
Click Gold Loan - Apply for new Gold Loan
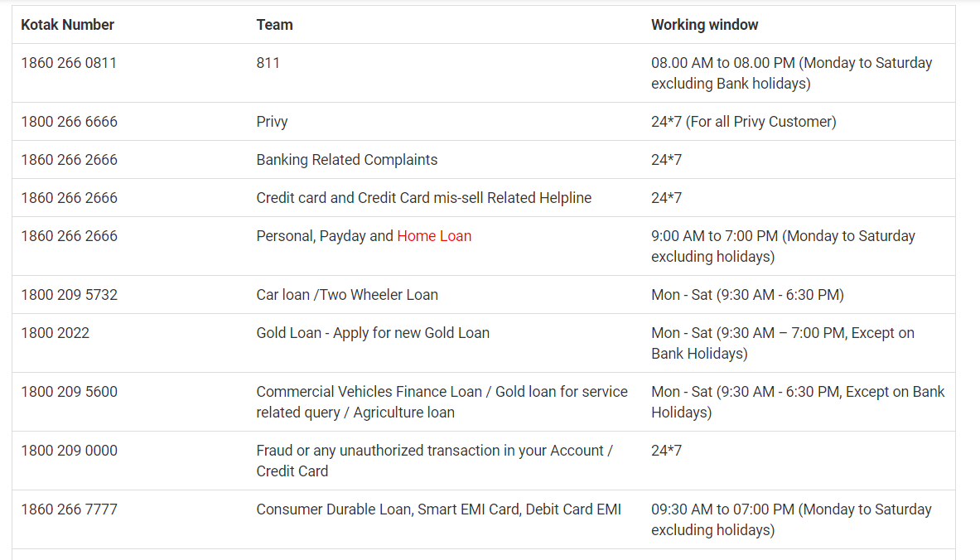373,333
